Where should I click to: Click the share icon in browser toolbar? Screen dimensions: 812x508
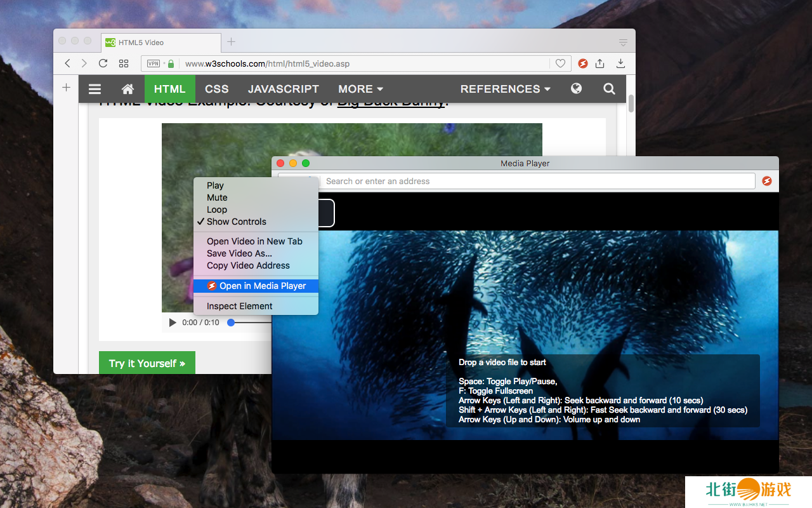[599, 63]
